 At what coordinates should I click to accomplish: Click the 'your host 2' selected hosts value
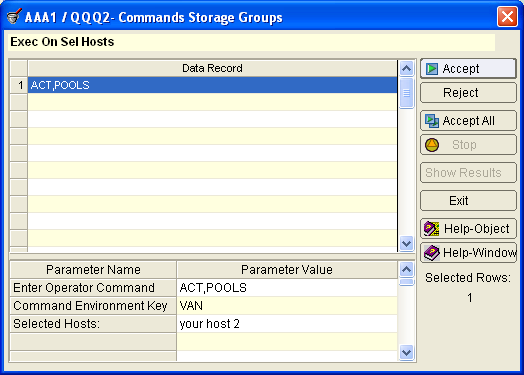point(287,324)
